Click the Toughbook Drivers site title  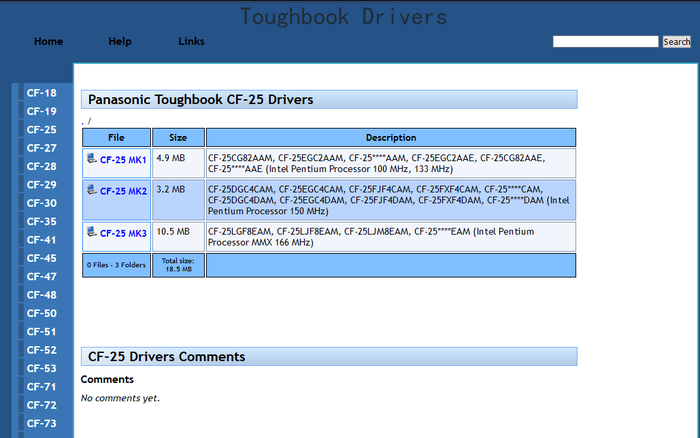[343, 17]
